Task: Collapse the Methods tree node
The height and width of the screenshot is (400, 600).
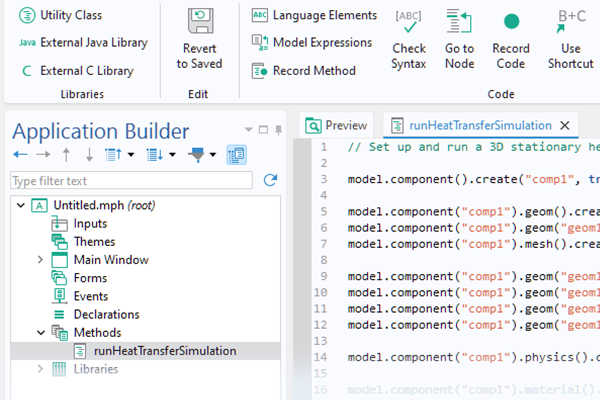Action: pyautogui.click(x=40, y=332)
